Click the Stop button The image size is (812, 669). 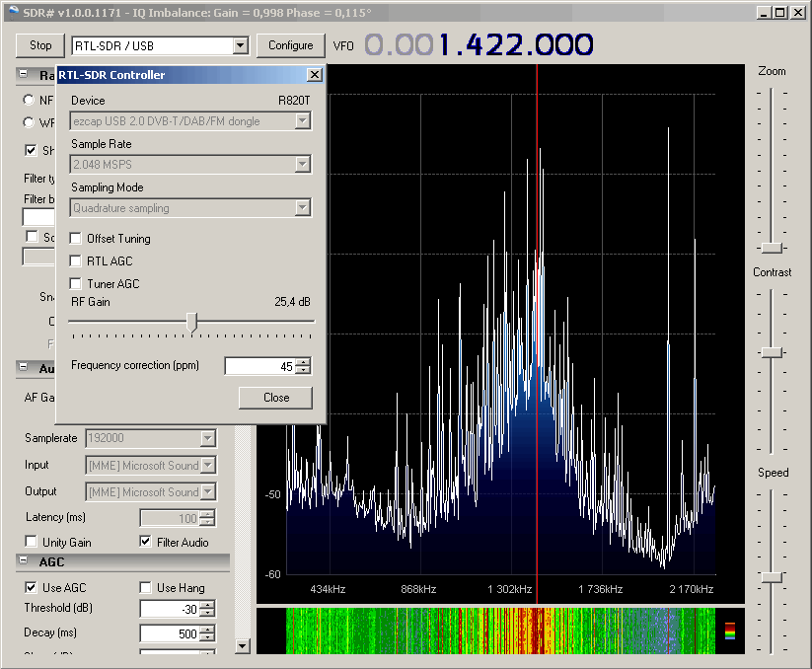pyautogui.click(x=40, y=45)
